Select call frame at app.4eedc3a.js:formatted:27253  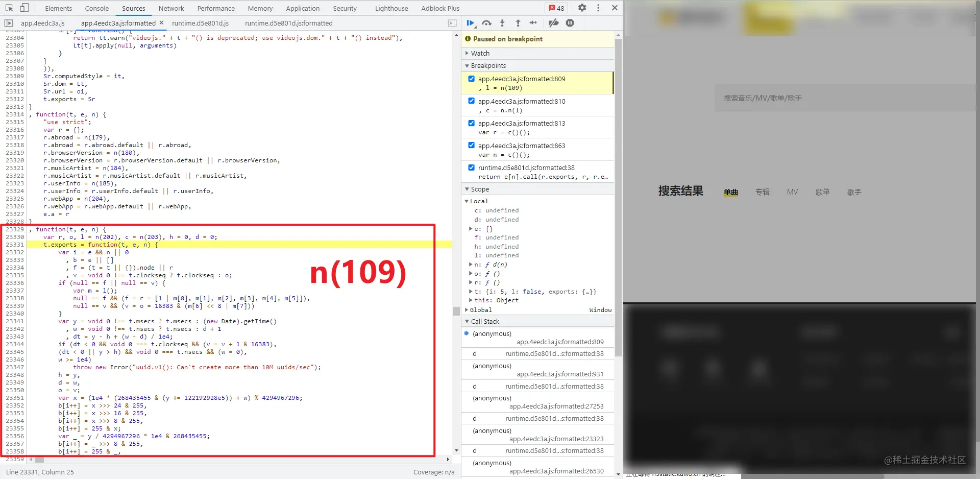point(538,402)
